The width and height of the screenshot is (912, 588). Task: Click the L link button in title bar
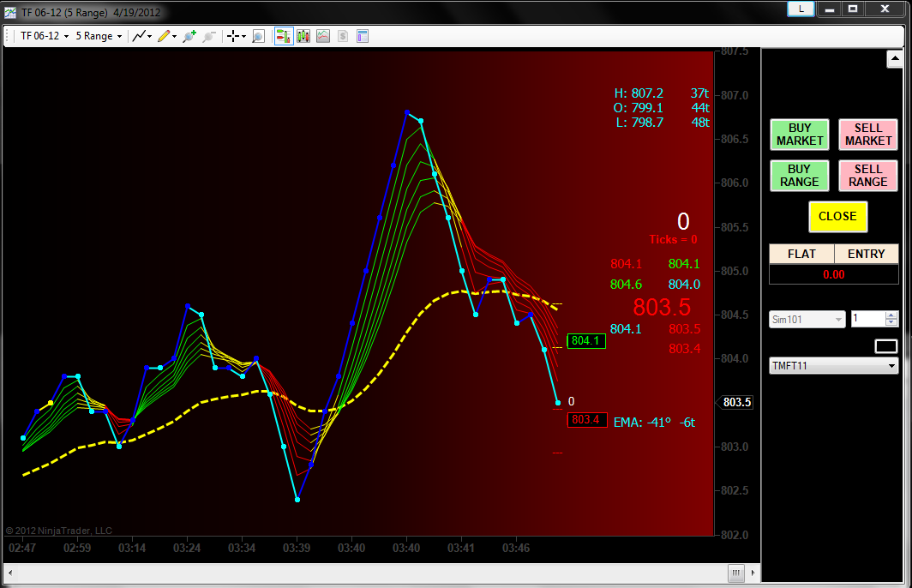(801, 9)
